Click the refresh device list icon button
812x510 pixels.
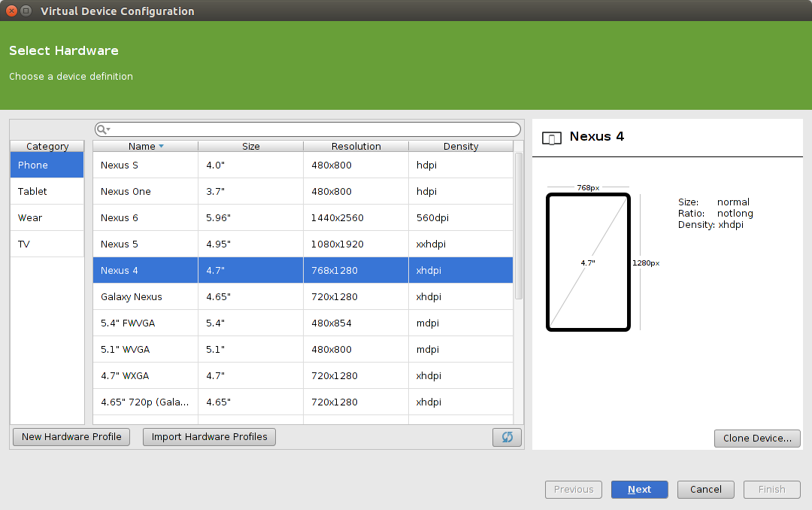(x=507, y=437)
